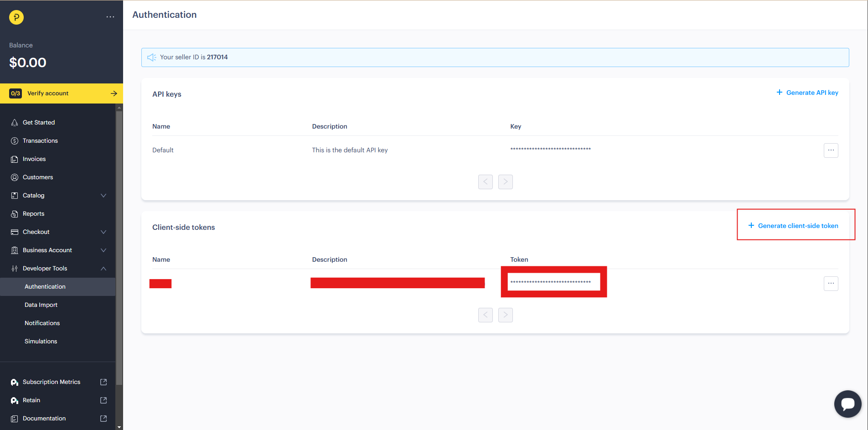This screenshot has width=868, height=430.
Task: Click the Verify account arrow icon
Action: (114, 93)
